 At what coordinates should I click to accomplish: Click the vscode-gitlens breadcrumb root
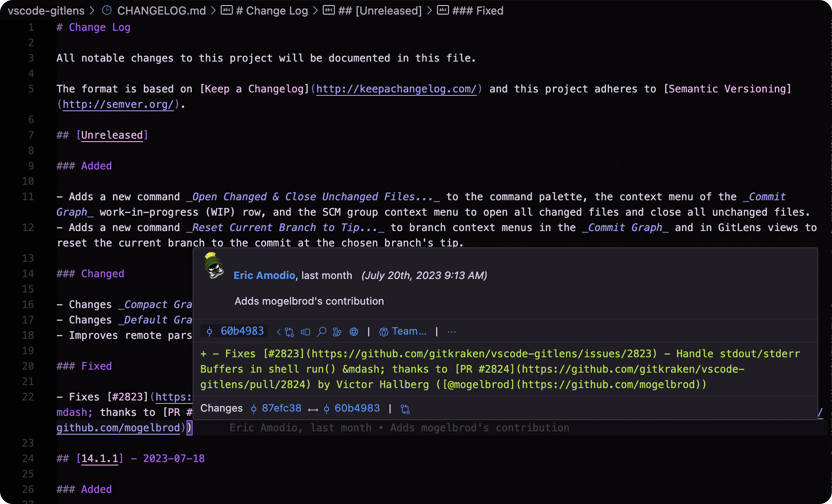(45, 11)
